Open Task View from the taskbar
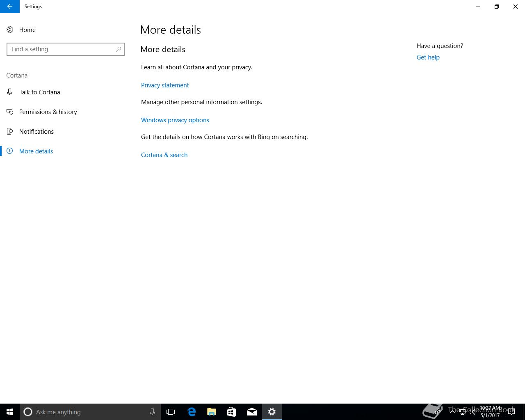The image size is (525, 420). 171,412
